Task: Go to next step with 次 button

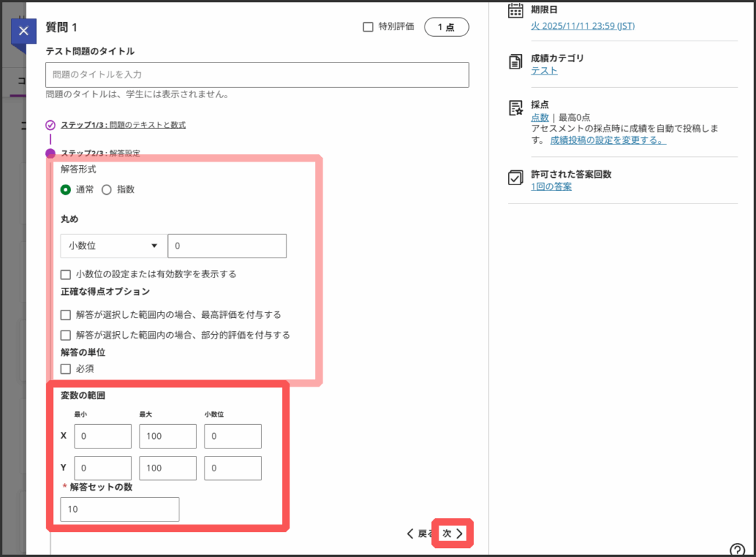Action: click(x=453, y=533)
